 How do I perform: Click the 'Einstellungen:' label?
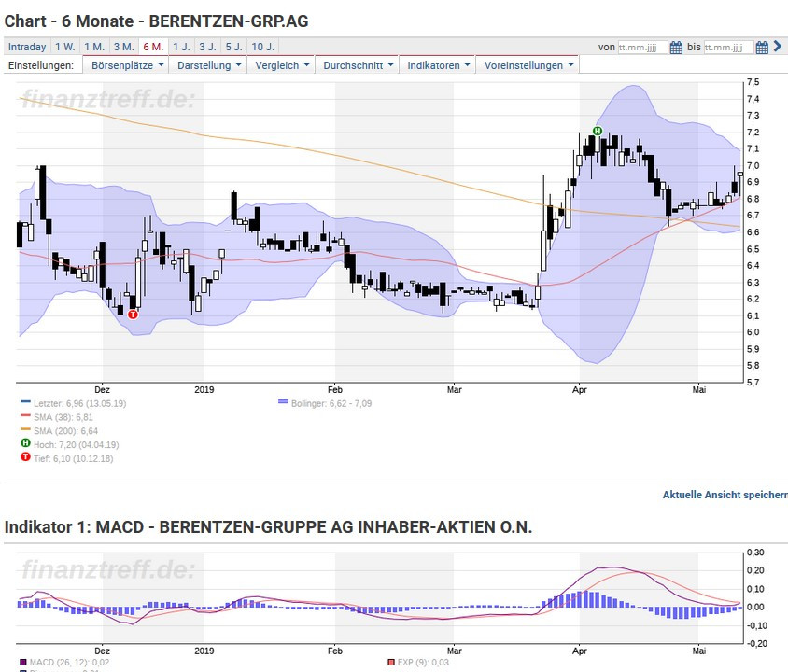41,65
